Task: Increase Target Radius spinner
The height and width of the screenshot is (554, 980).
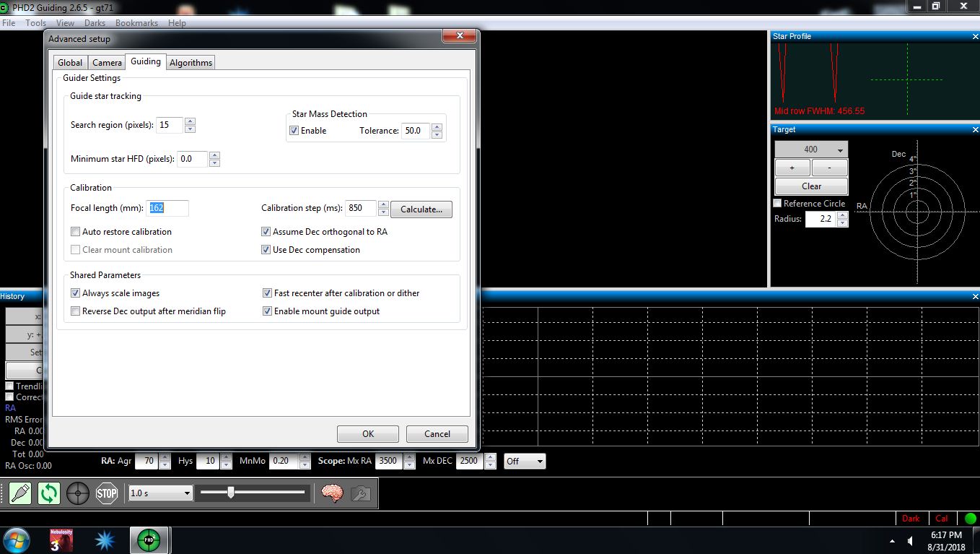Action: (x=842, y=215)
